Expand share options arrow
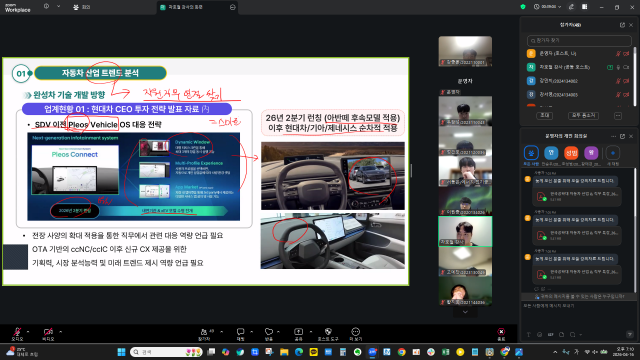 tap(311, 331)
